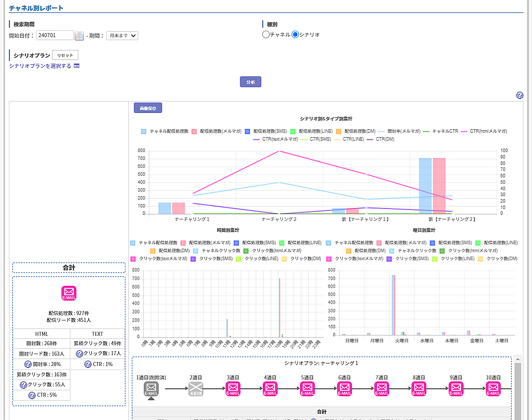Open the 10通目 E-MAIL step icon
Screen dimensions: 532x420
coord(493,389)
